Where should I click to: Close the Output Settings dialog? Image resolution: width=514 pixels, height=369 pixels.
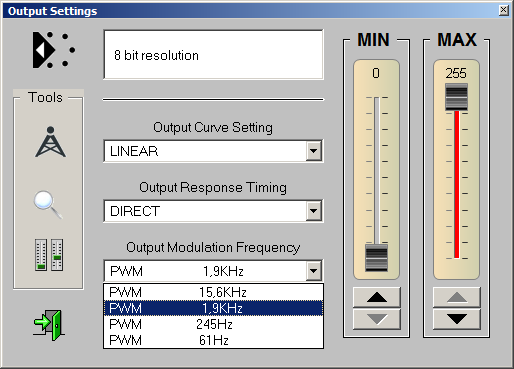tap(504, 10)
